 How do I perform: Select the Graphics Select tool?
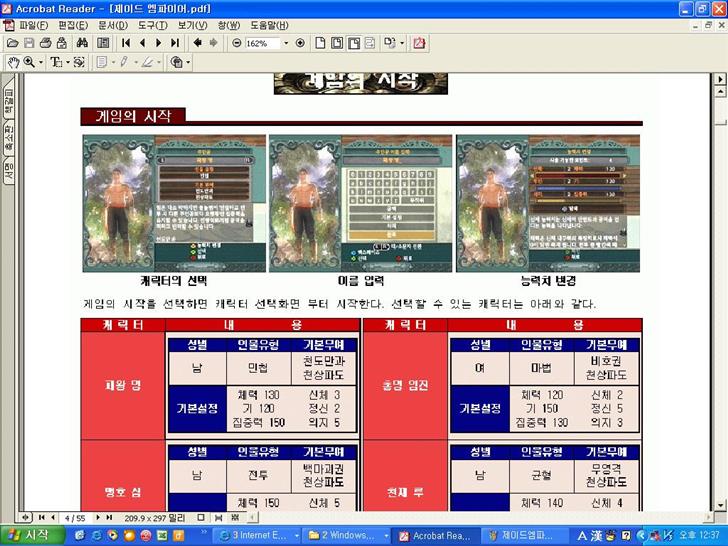click(79, 62)
